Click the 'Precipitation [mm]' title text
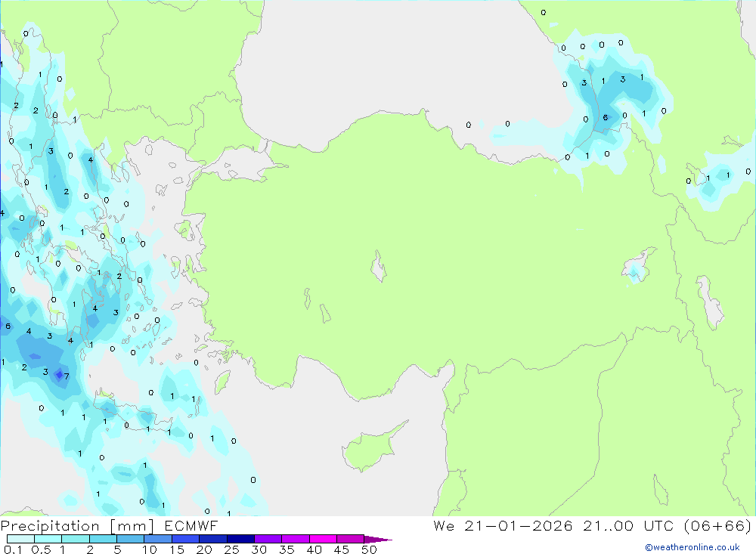The width and height of the screenshot is (756, 554). pyautogui.click(x=77, y=526)
